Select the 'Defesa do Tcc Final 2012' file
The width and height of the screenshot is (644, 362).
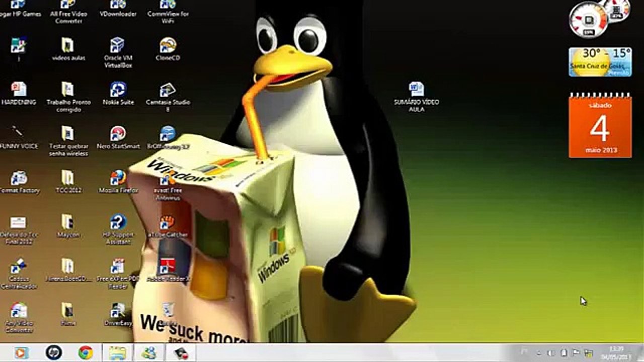19,230
